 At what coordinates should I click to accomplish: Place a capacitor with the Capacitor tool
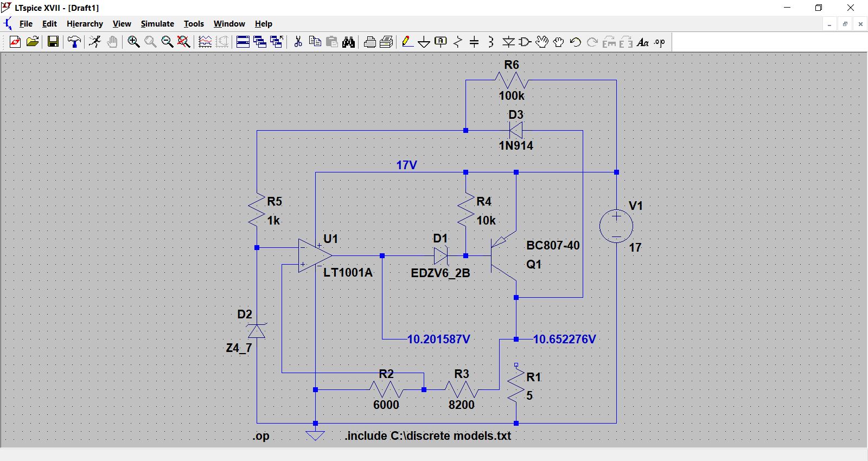point(474,42)
